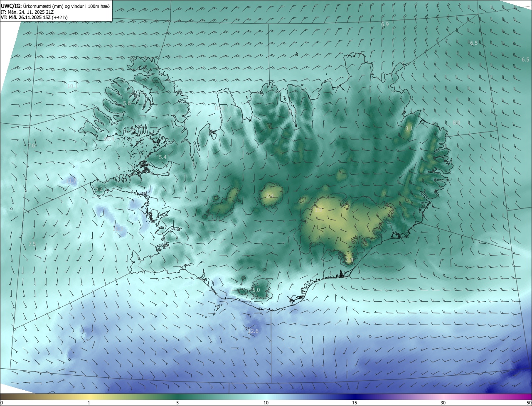Click the 5.0 value label on the map
Viewport: 532px width, 406px height.
[256, 290]
